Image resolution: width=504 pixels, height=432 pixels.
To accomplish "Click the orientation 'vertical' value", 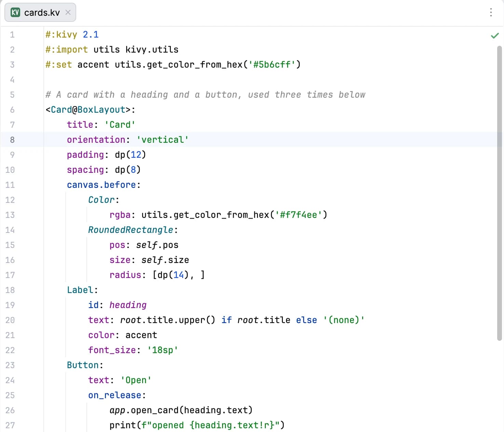I will [x=163, y=140].
